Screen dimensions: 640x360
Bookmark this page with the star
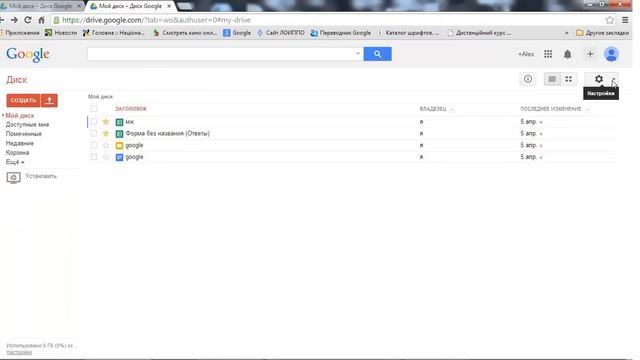(x=609, y=20)
